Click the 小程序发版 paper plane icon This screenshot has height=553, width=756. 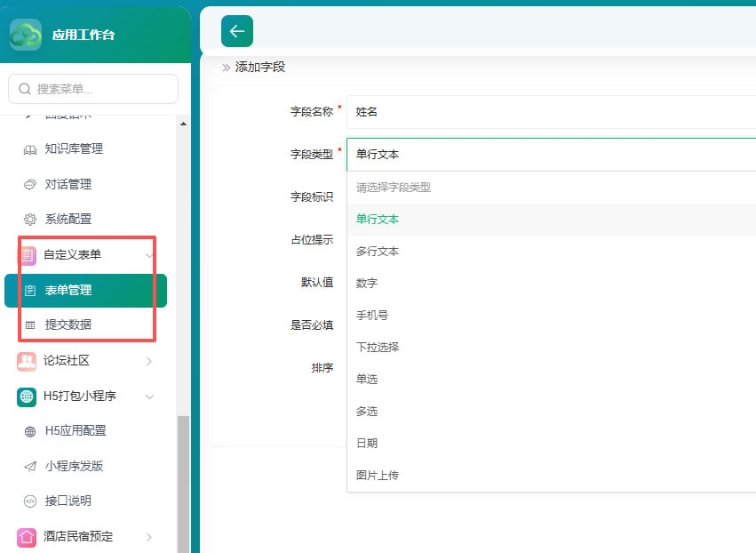point(30,466)
